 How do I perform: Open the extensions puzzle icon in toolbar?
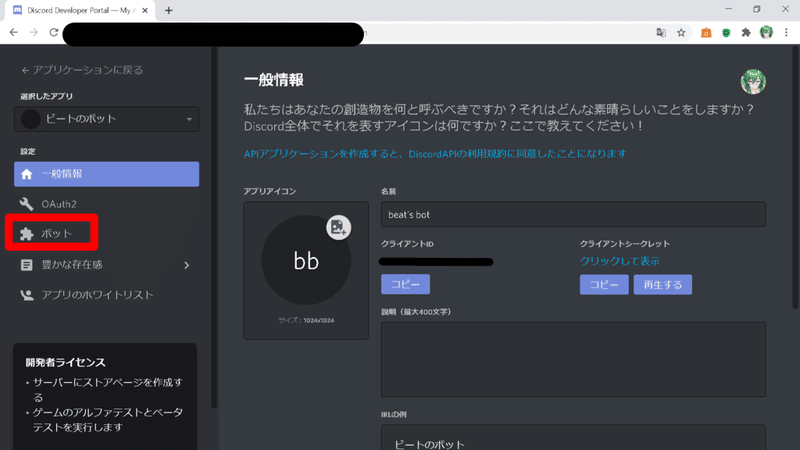pyautogui.click(x=746, y=33)
